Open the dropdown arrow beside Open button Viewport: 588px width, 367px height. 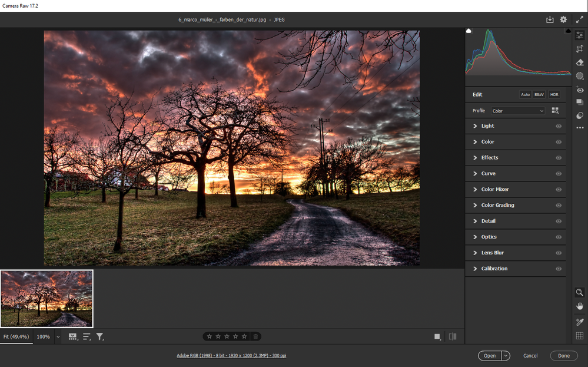point(506,356)
